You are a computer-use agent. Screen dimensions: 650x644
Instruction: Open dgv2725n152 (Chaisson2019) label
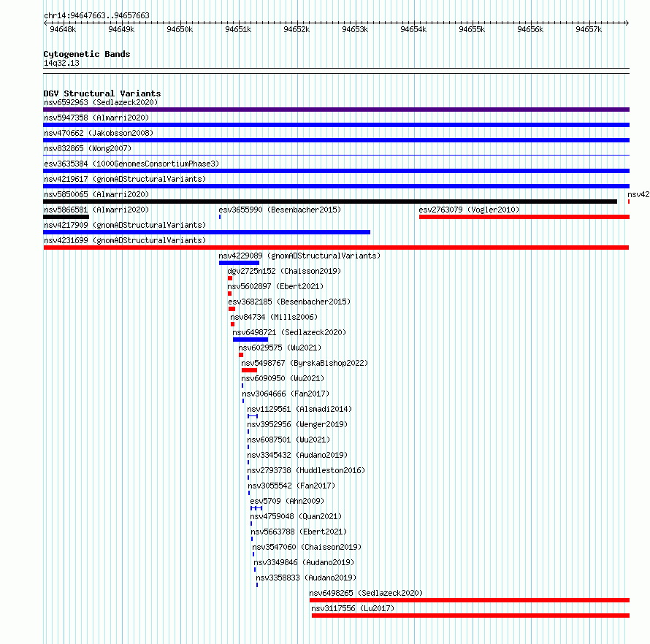coord(284,271)
